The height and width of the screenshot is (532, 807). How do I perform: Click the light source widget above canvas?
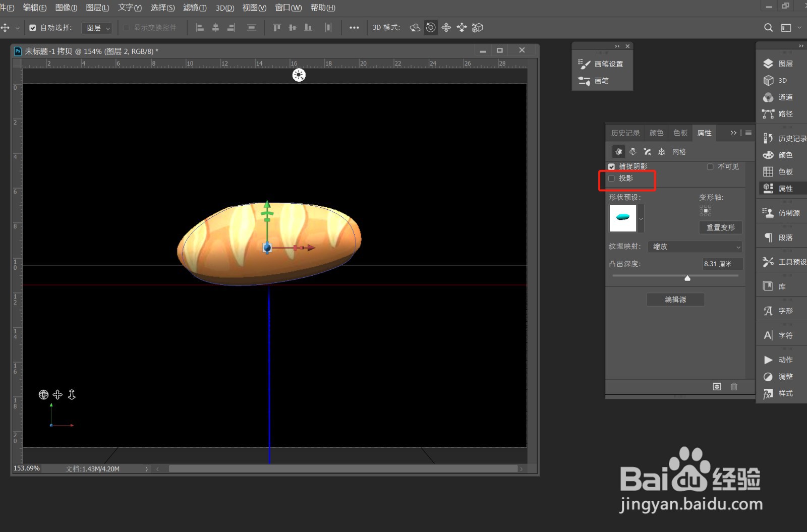coord(299,75)
